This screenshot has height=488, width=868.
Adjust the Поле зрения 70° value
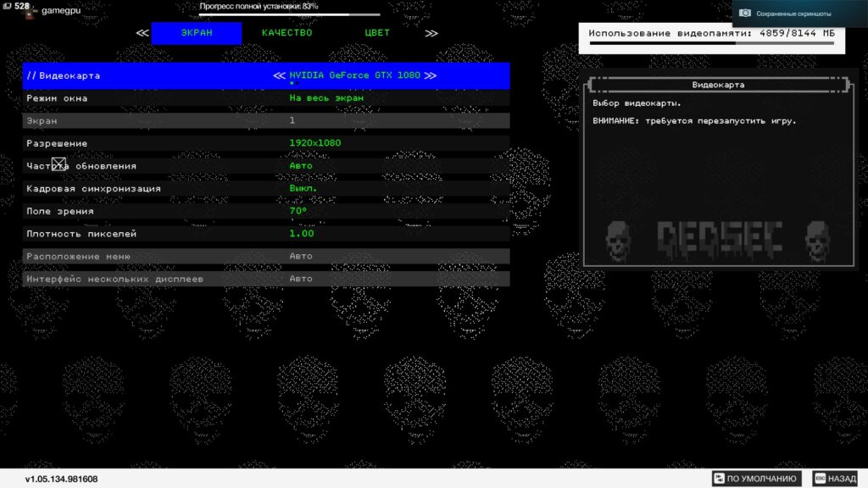298,211
